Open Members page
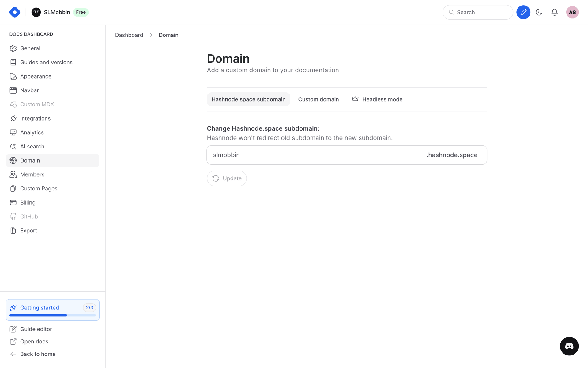This screenshot has height=368, width=588. [x=53, y=174]
